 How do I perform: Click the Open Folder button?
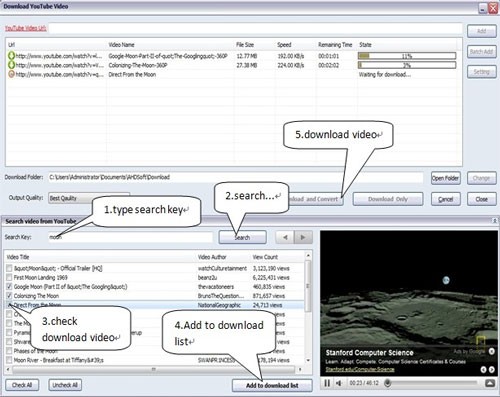coord(445,178)
